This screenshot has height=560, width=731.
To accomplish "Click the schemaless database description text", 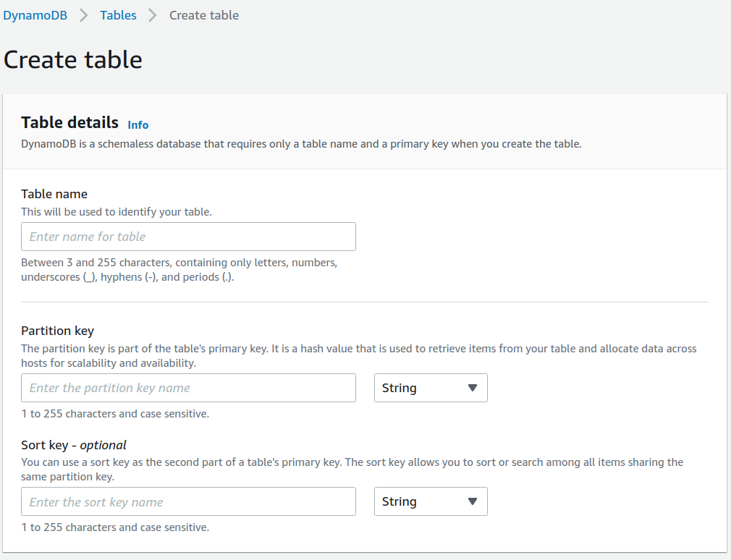I will (301, 144).
